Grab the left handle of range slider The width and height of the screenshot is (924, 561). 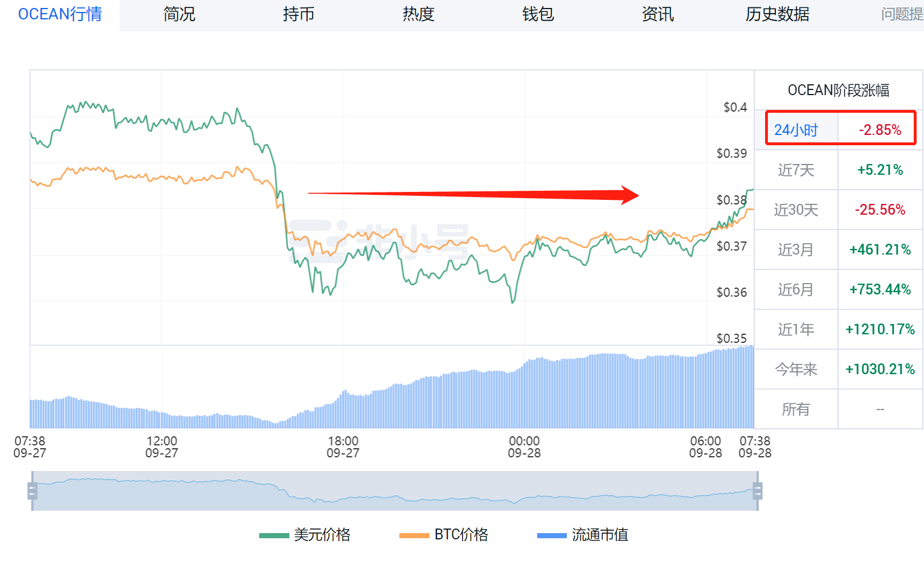point(32,491)
